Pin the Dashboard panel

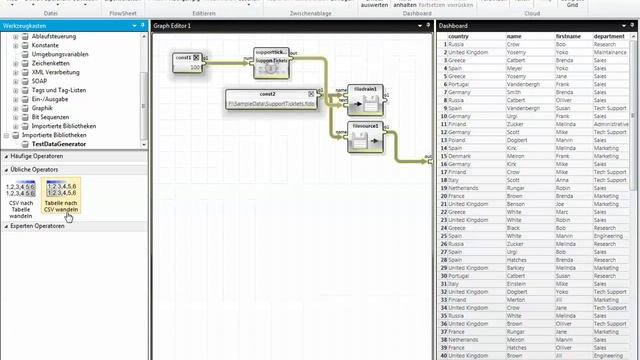[x=632, y=25]
